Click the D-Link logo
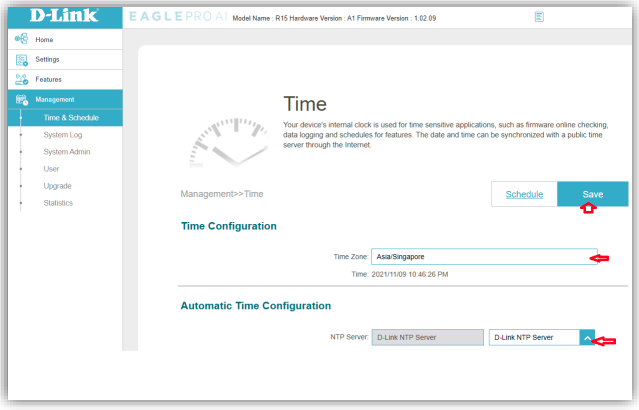Viewport: 639px width, 410px height. pyautogui.click(x=62, y=16)
